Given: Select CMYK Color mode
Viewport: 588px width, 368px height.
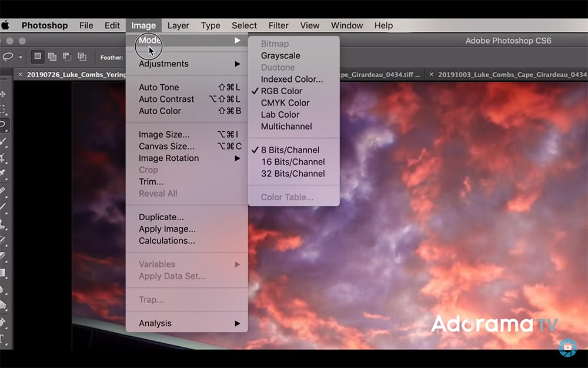Looking at the screenshot, I should (285, 102).
